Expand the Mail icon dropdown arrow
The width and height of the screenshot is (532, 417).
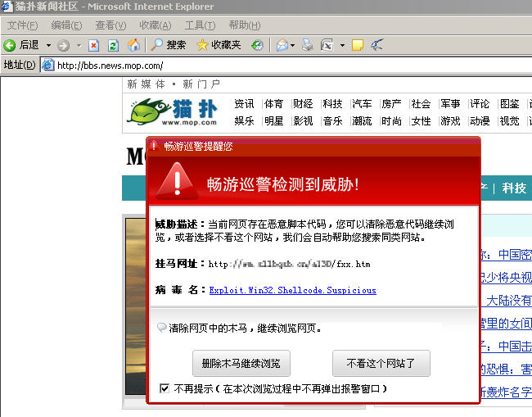[x=293, y=45]
